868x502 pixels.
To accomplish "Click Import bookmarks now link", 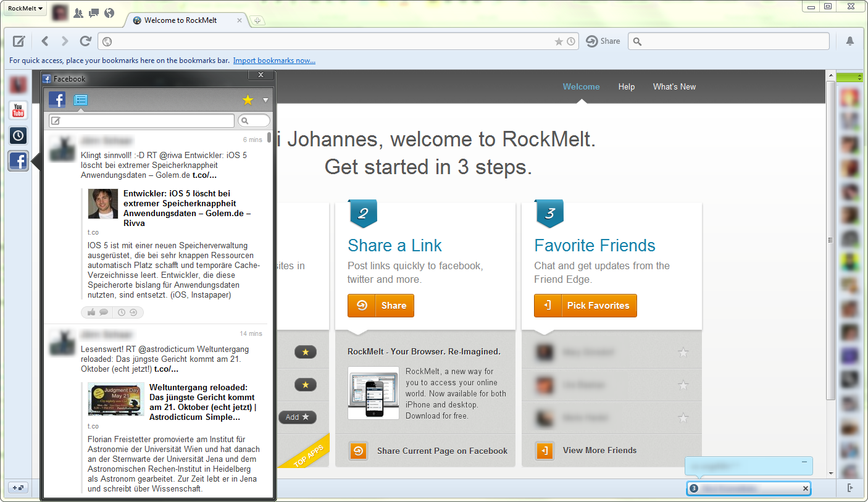I will [x=274, y=61].
